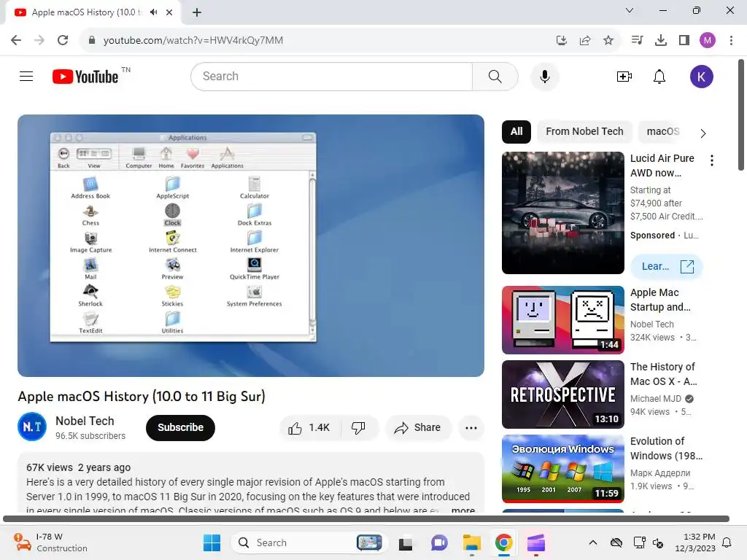Screen dimensions: 747x560
Task: Click the search magnifier button
Action: pos(495,76)
